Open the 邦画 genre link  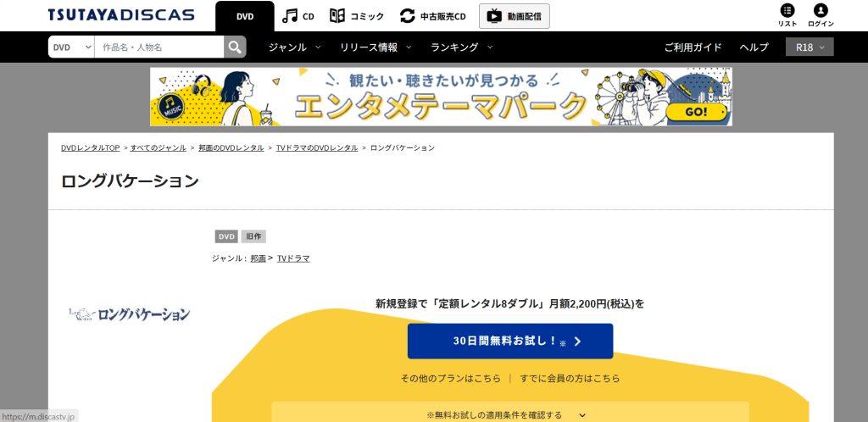coord(258,258)
